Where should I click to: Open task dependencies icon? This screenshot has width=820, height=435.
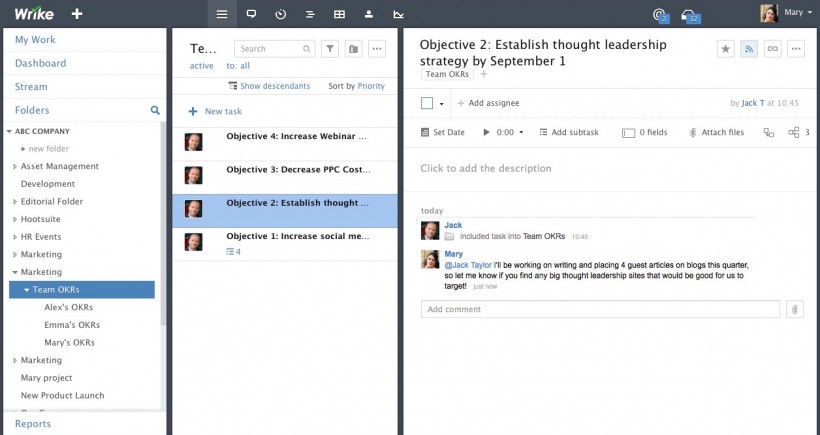[x=769, y=133]
